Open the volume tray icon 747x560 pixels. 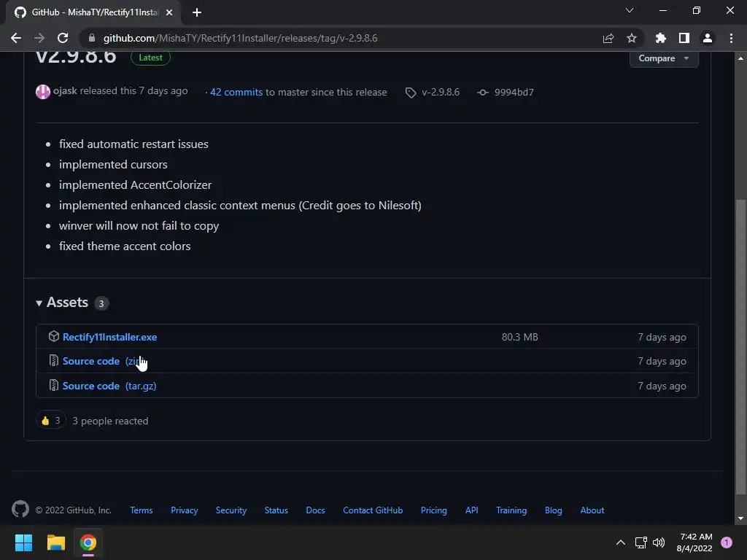point(659,542)
